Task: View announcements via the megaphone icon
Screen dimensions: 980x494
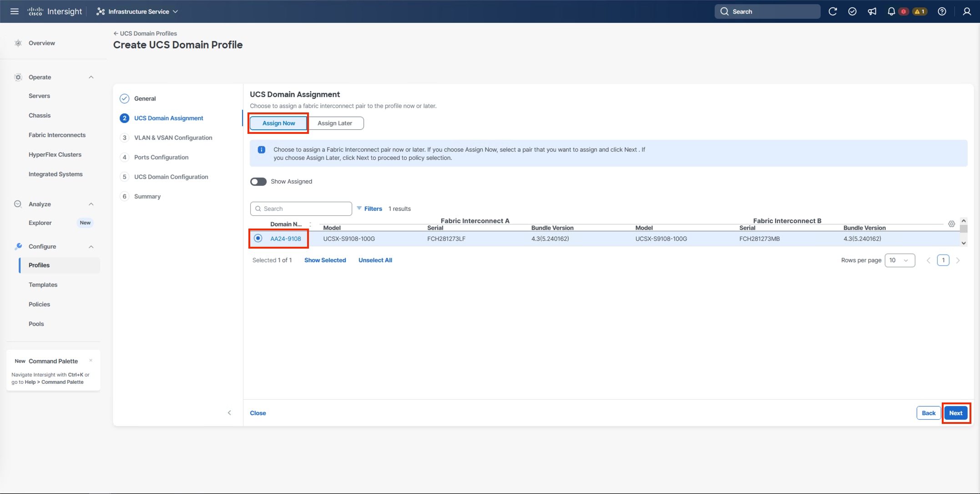Action: [872, 11]
